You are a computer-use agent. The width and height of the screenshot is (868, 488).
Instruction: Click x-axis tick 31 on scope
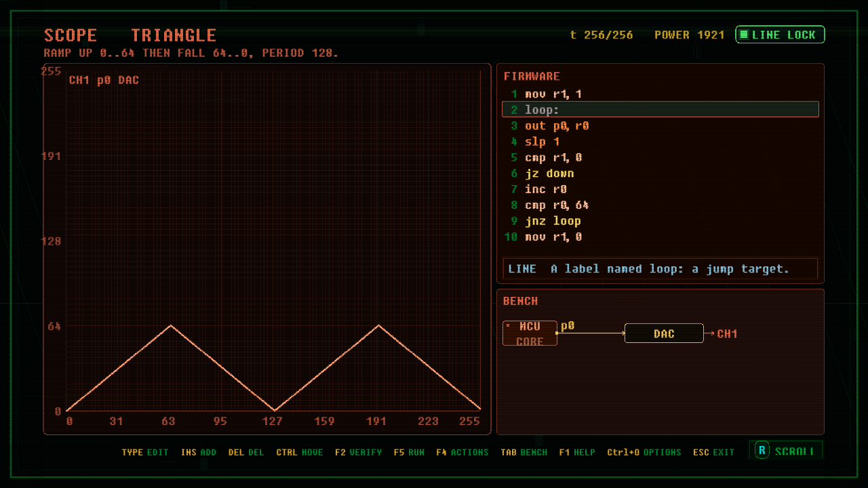[117, 422]
